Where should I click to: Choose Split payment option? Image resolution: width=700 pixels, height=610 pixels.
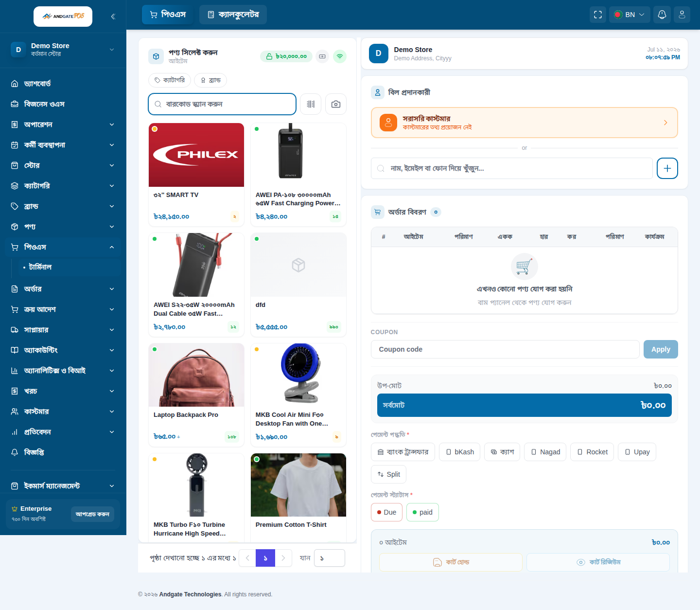pos(388,474)
